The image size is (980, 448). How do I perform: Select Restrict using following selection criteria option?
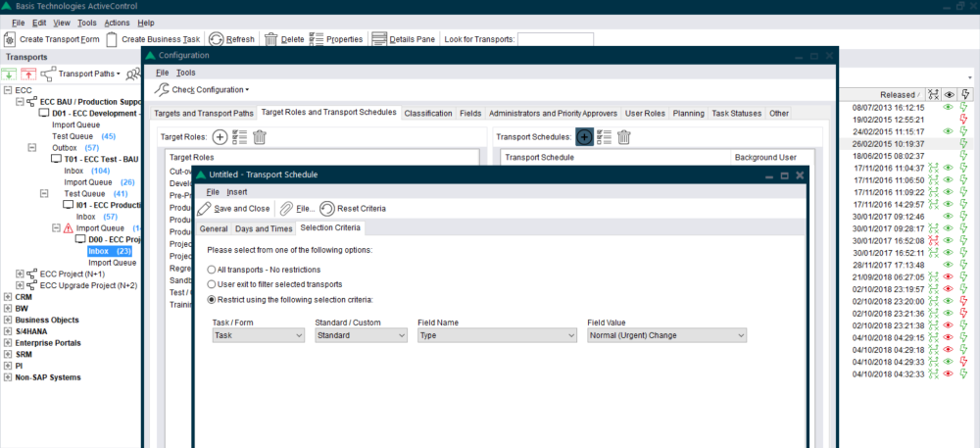tap(212, 299)
